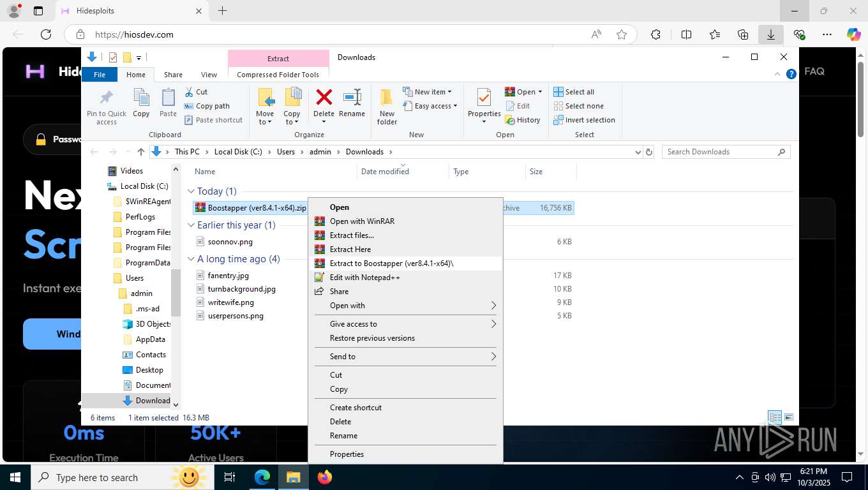Select writewife.png file
Screen dimensions: 868x490
pos(230,302)
